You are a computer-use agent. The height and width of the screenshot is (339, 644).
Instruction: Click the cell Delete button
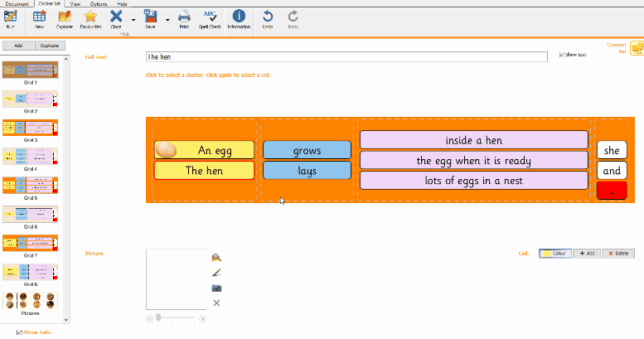[618, 253]
